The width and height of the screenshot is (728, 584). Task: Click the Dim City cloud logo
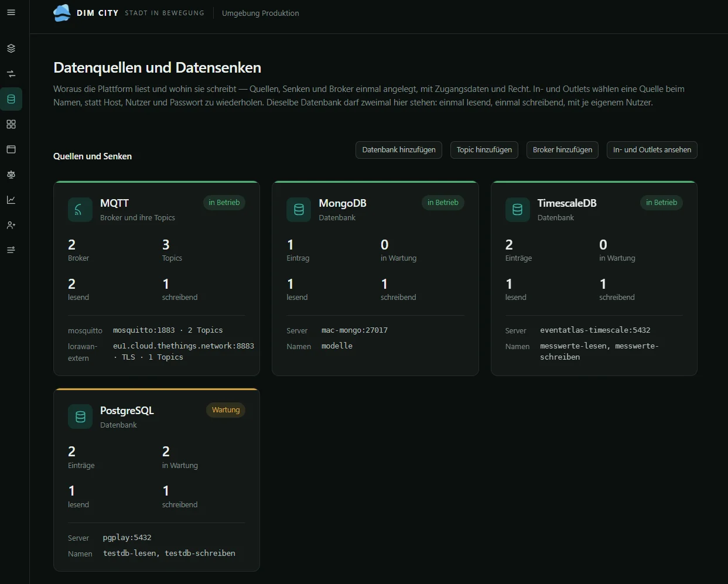(x=62, y=13)
